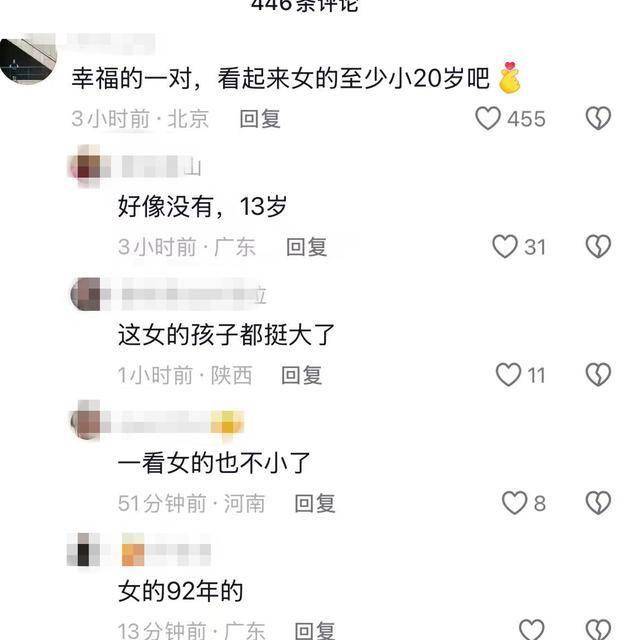The image size is (640, 640).
Task: Like the 这女的孩子都挺大了 reply
Action: (508, 375)
